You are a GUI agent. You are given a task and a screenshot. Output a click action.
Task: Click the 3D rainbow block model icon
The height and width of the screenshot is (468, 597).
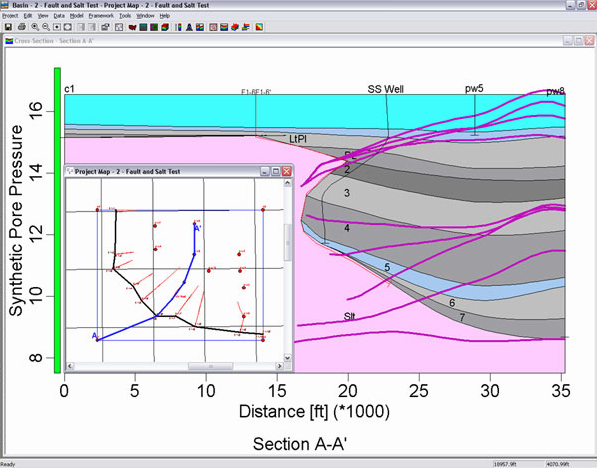click(165, 27)
